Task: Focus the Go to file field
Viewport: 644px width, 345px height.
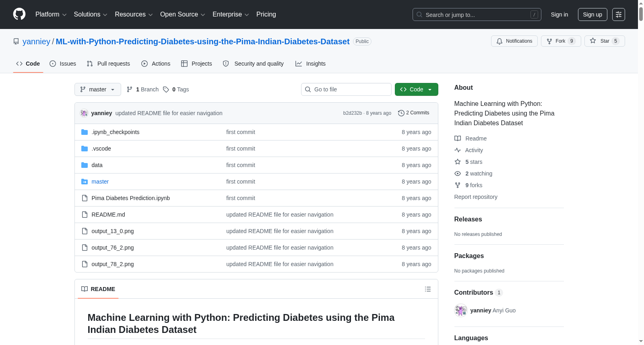Action: 346,89
